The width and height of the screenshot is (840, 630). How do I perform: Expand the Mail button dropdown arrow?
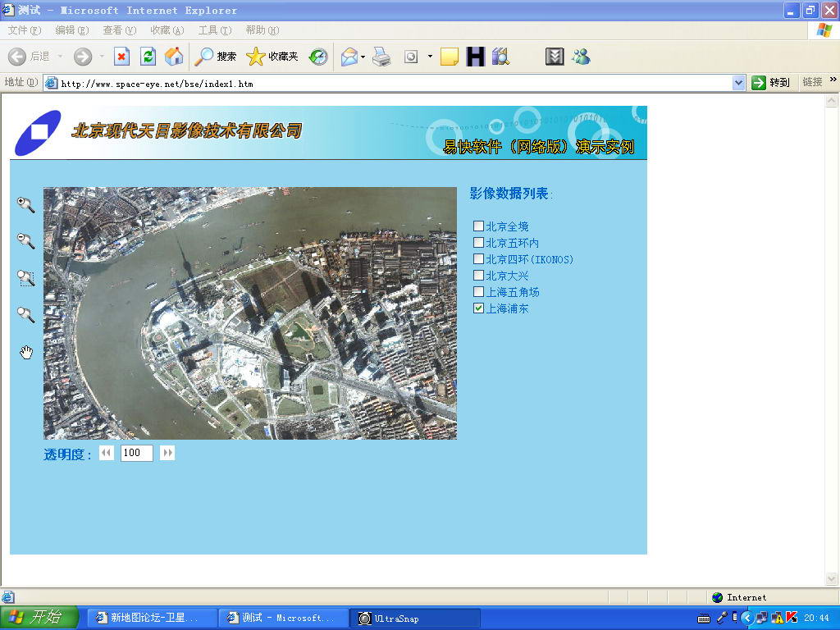tap(363, 57)
